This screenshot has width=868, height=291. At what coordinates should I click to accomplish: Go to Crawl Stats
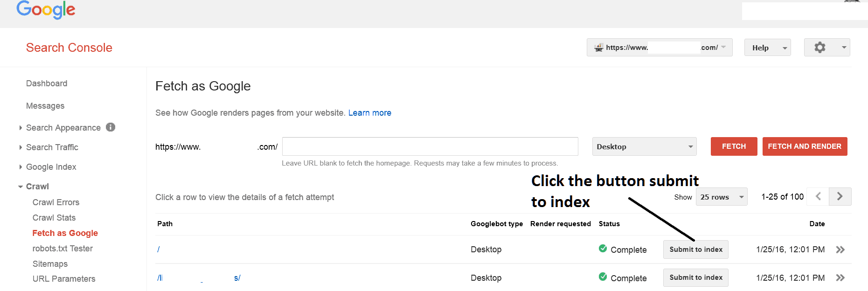coord(54,218)
